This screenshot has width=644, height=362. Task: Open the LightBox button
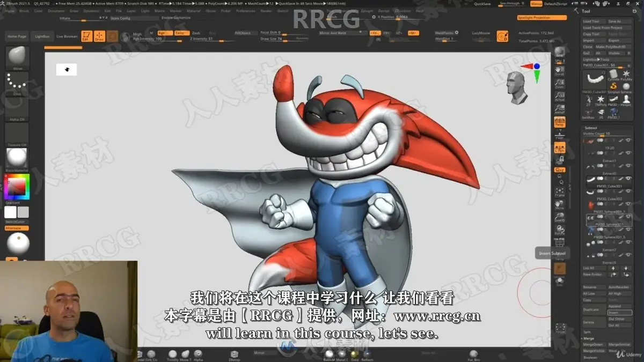coord(42,36)
